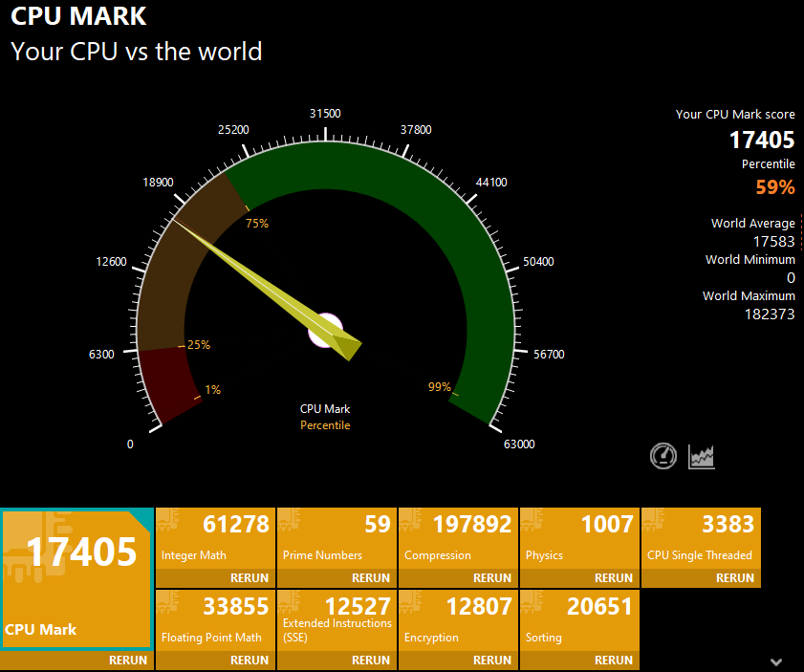This screenshot has height=672, width=804.
Task: Click the chip icon in Physics tile
Action: click(533, 520)
